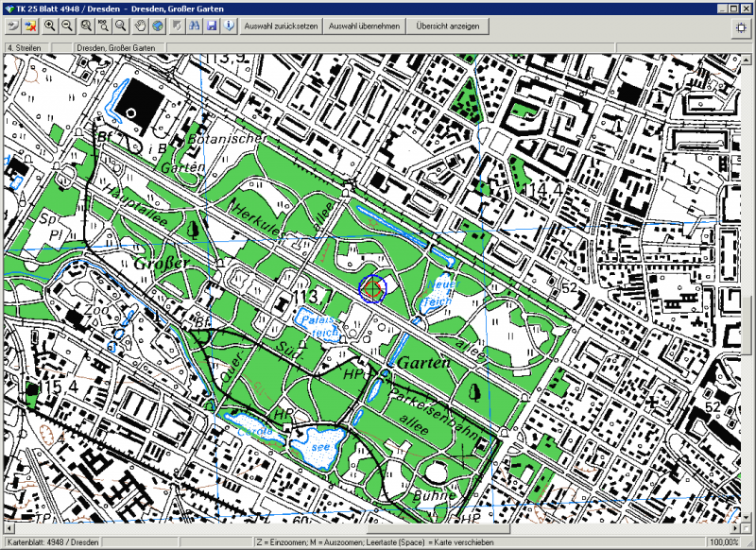
Task: Click the crosshair icon at toolbar right
Action: (741, 26)
